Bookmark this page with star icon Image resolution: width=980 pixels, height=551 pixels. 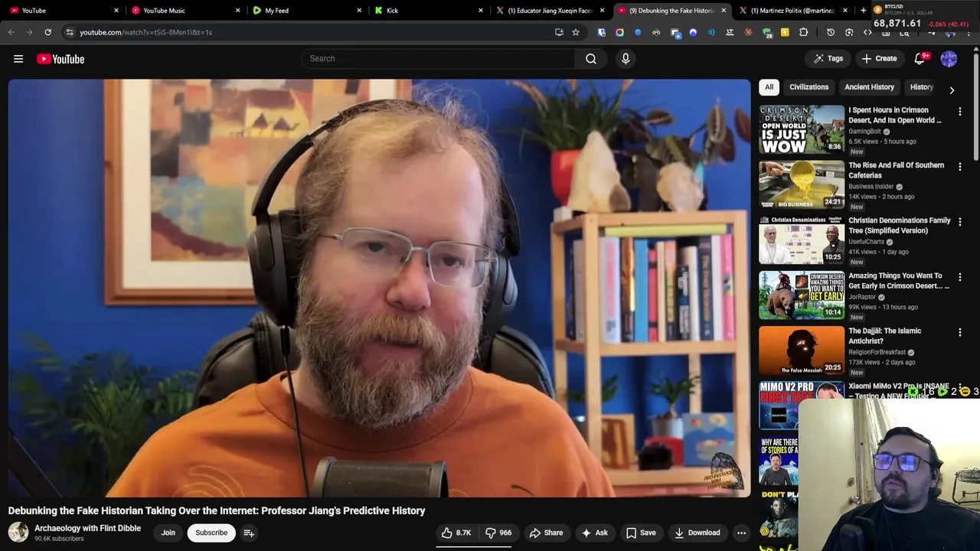(x=576, y=32)
